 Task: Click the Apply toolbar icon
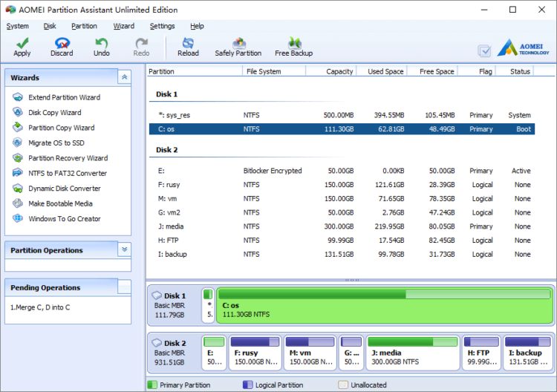coord(22,44)
